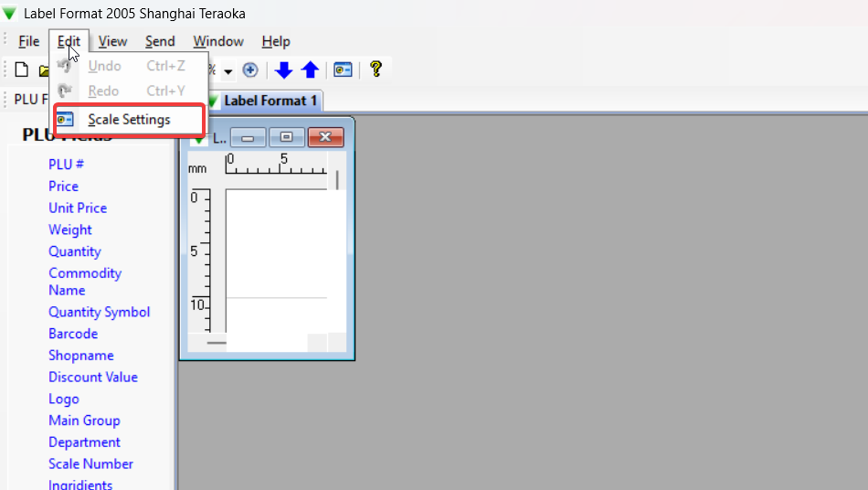Pick the Quantity Symbol field

tap(99, 312)
